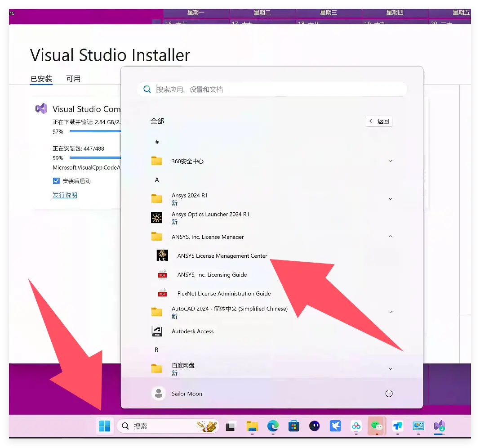
Task: Open the Ansys 2024 R1 folder entry
Action: point(272,199)
